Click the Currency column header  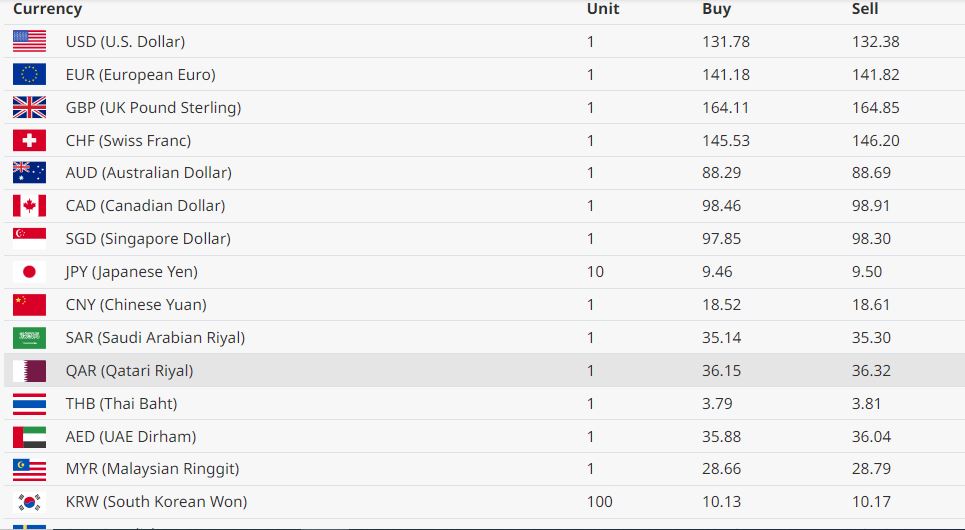click(47, 9)
